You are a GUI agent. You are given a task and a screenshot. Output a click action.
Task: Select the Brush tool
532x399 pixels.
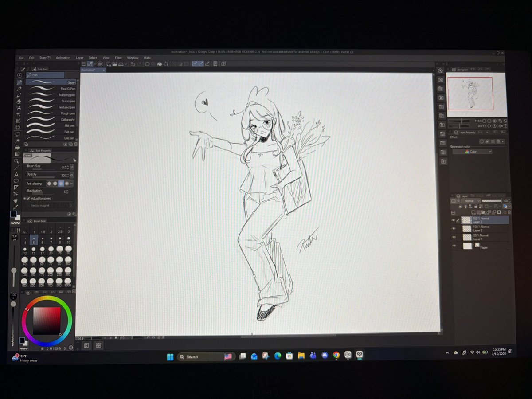19,95
